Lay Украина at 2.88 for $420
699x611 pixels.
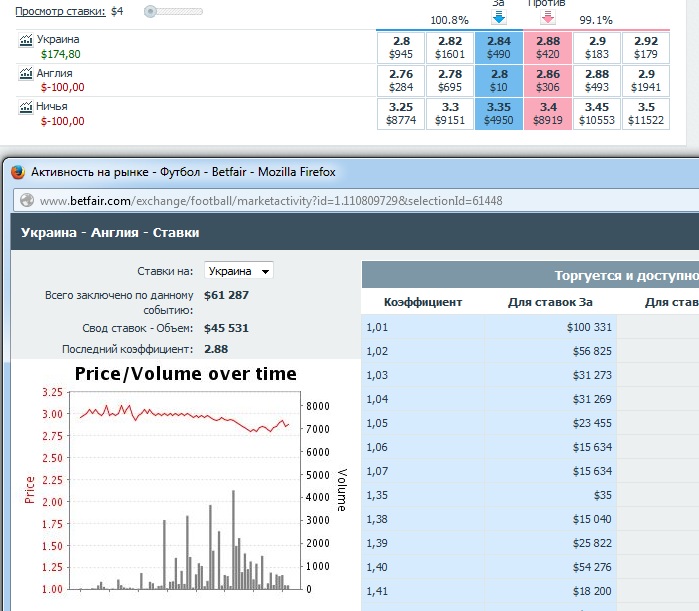tap(548, 47)
